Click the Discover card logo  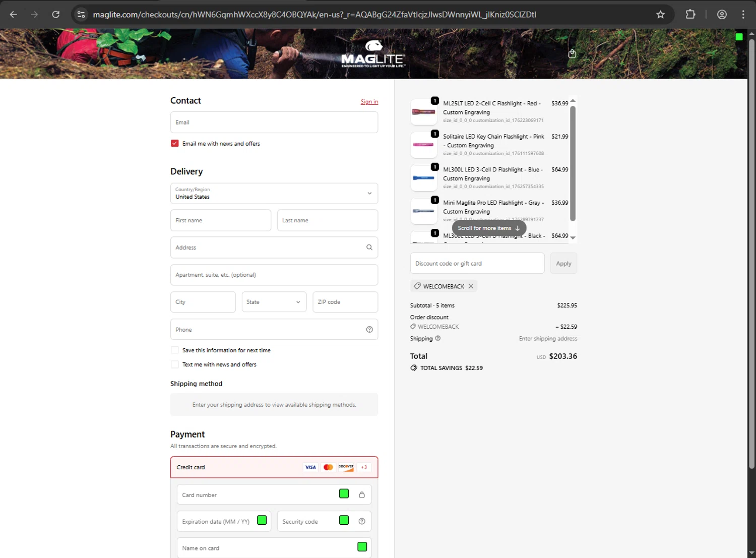tap(346, 467)
